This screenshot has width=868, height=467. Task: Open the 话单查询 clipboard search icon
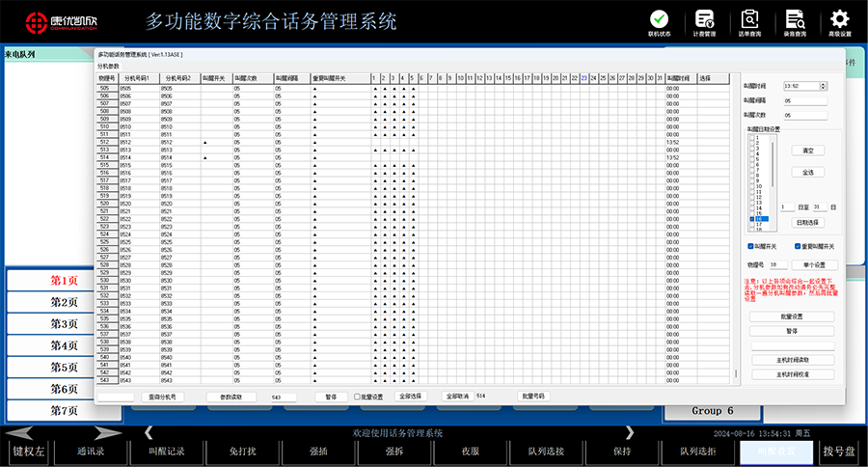tap(749, 19)
